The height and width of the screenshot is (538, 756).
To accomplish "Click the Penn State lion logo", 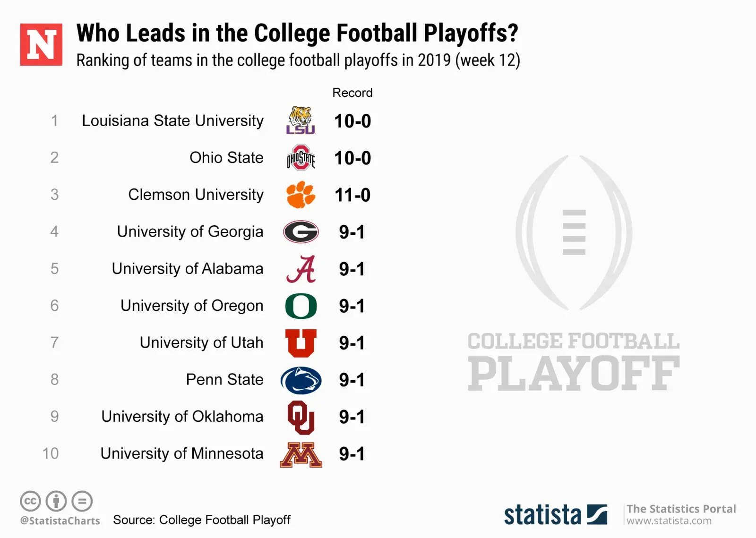I will click(x=301, y=380).
